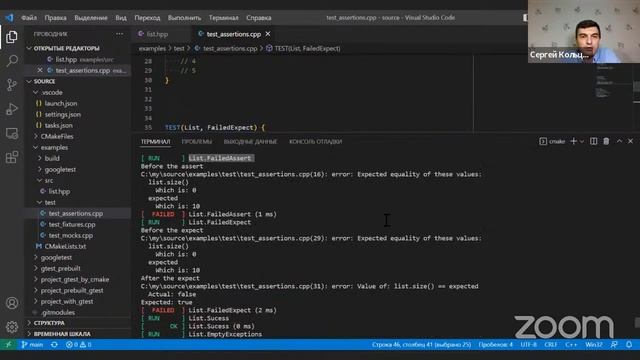Open test_mocks.cpp file

(x=71, y=236)
